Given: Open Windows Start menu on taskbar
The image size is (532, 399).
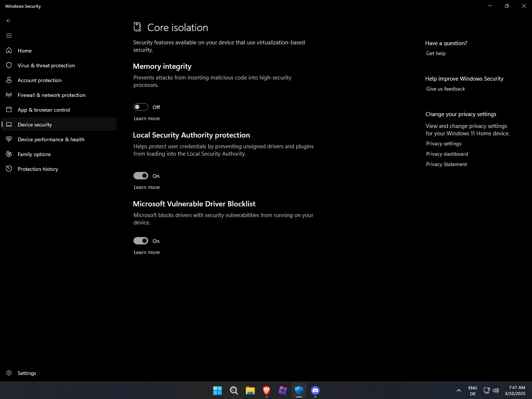Looking at the screenshot, I should [217, 390].
